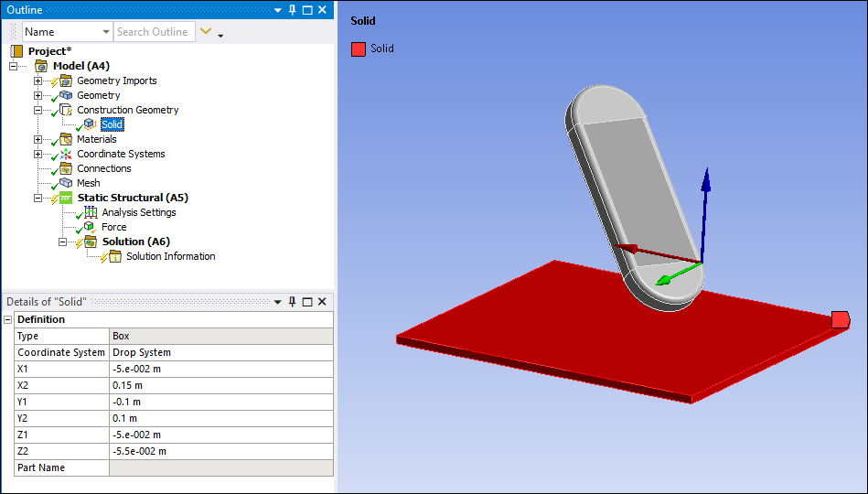
Task: Click the Construction Geometry icon
Action: click(66, 110)
